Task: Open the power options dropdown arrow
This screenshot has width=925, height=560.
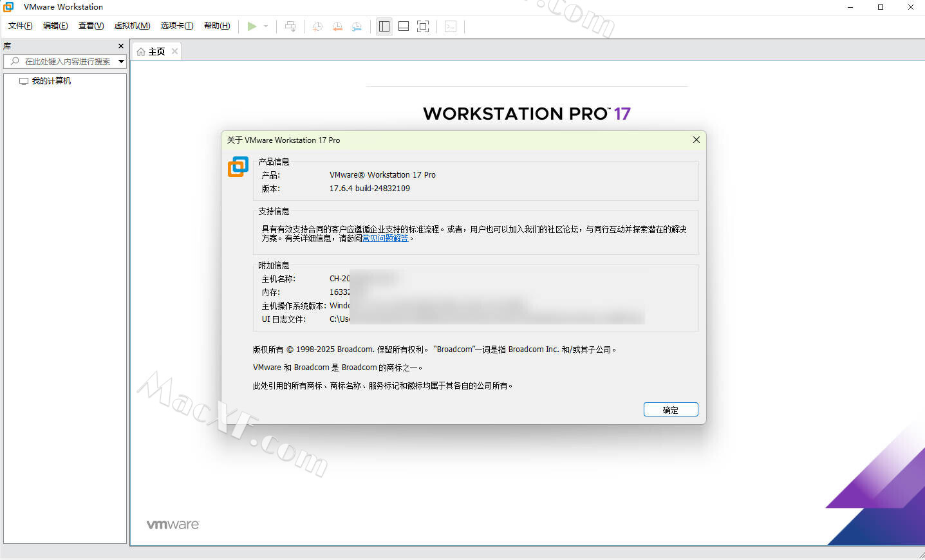Action: (x=266, y=26)
